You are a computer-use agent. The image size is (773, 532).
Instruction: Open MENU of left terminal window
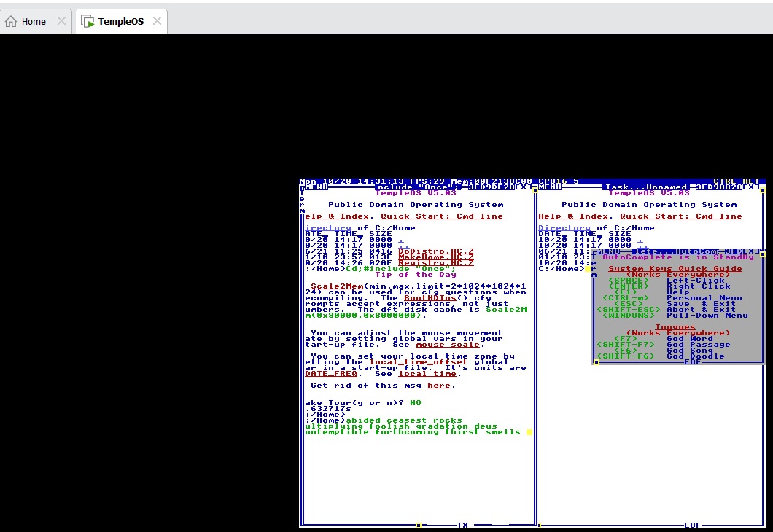(316, 187)
